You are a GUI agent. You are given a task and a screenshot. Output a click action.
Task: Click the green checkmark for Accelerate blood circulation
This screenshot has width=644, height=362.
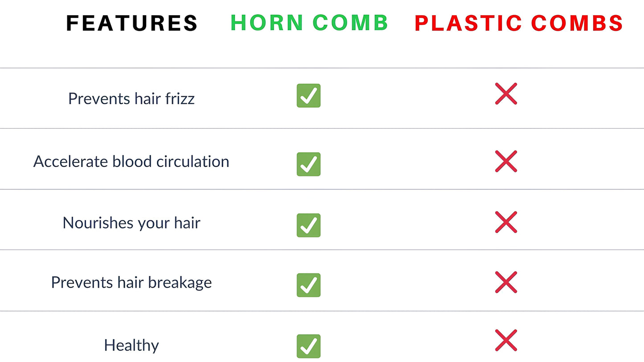point(308,164)
